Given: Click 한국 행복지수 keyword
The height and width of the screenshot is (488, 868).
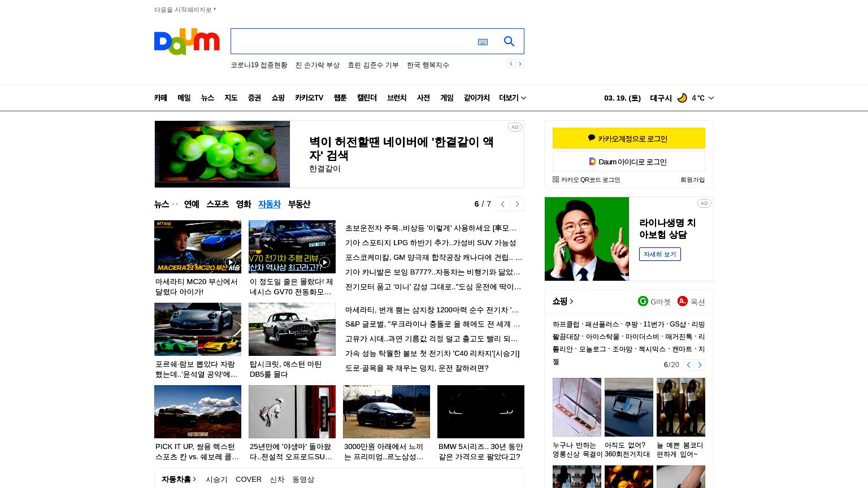Looking at the screenshot, I should pyautogui.click(x=428, y=65).
